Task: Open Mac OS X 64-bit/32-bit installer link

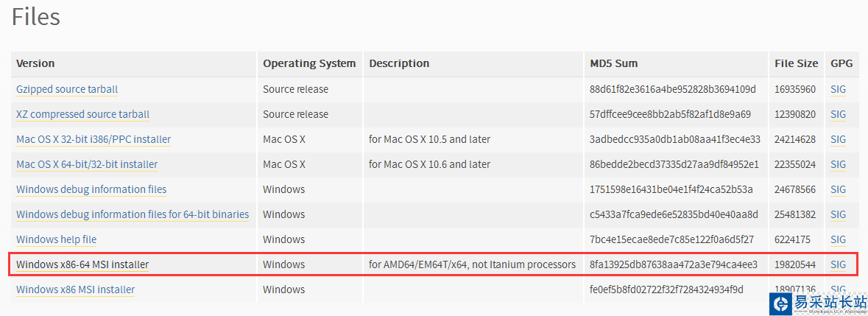Action: tap(87, 164)
